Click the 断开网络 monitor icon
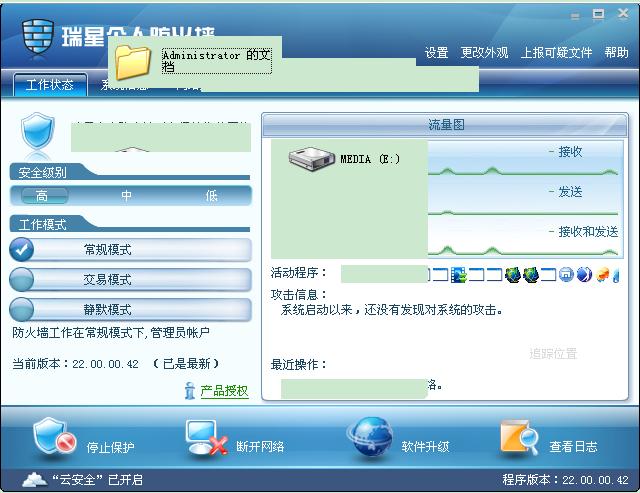The width and height of the screenshot is (640, 493). point(206,437)
